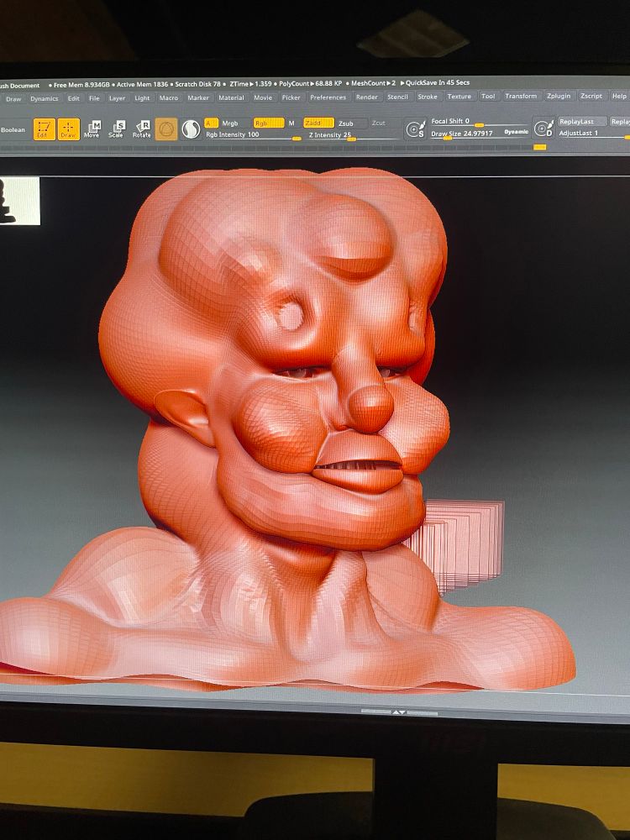Open the Stencil menu
630x840 pixels.
point(398,97)
